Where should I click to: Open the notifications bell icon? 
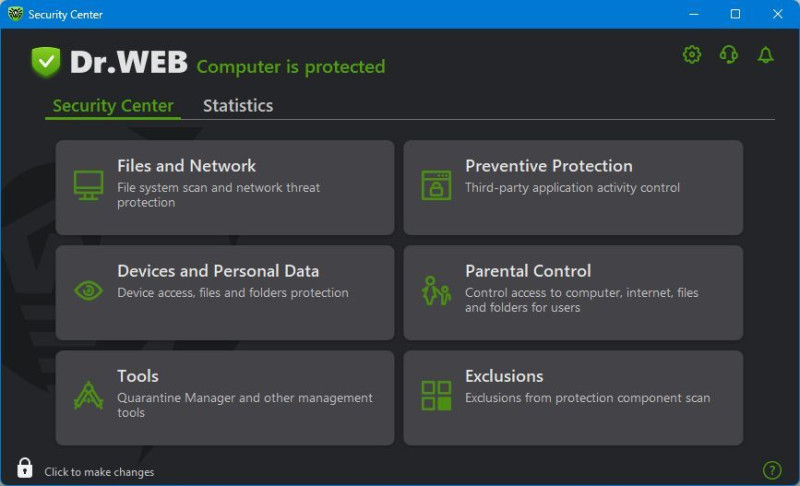pos(765,55)
